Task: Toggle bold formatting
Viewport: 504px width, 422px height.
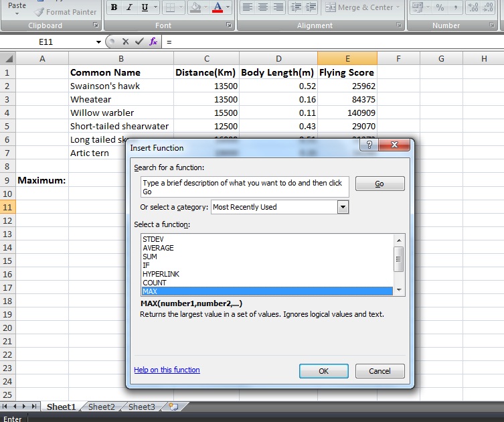Action: (114, 7)
